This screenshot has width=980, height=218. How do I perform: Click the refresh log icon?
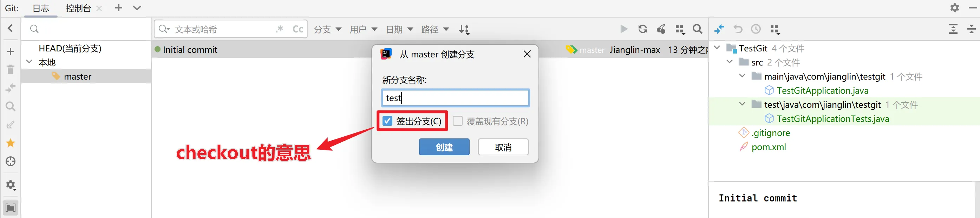click(x=642, y=29)
